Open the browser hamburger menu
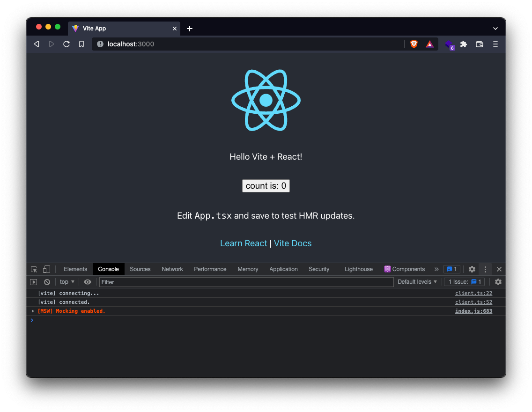The image size is (532, 412). click(495, 44)
